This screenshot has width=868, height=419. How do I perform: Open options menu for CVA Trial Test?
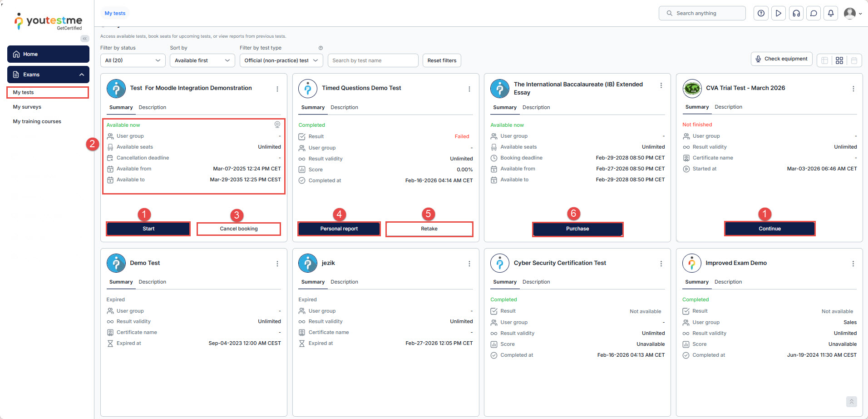(853, 89)
